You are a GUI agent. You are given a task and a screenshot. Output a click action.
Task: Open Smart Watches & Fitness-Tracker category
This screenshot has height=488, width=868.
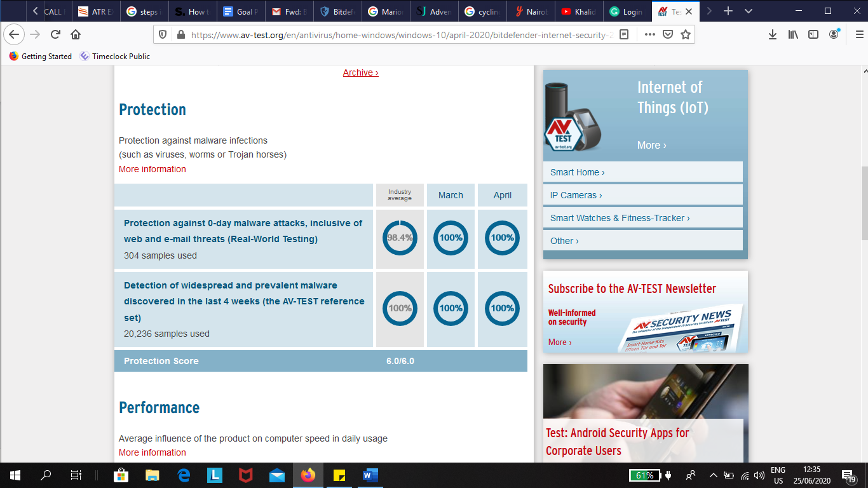pos(643,218)
